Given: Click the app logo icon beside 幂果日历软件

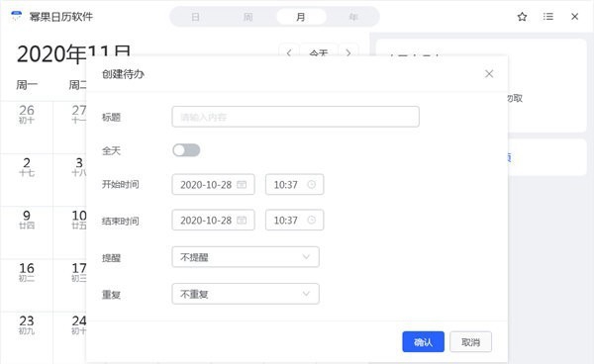Looking at the screenshot, I should (x=16, y=16).
